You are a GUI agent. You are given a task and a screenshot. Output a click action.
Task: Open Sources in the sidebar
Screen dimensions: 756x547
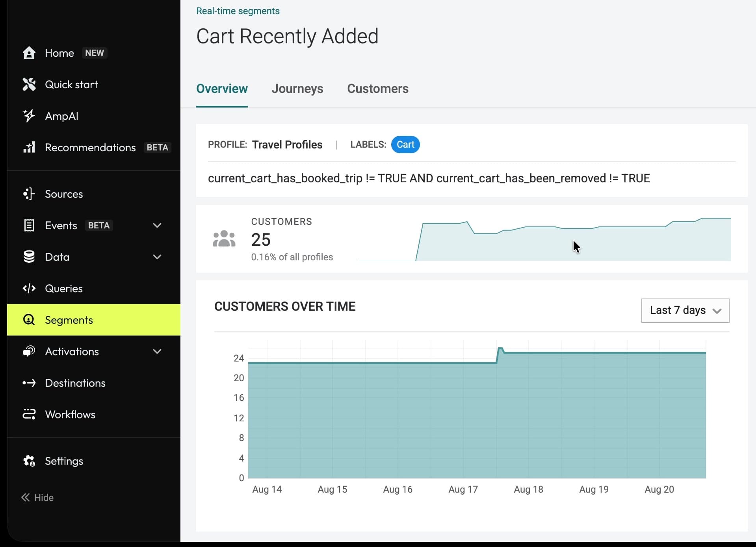(94, 194)
